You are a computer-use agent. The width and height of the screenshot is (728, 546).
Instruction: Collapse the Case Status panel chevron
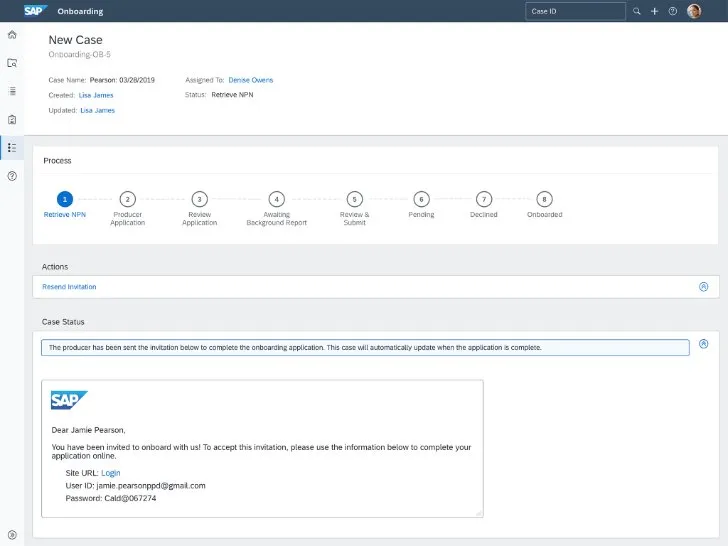(x=703, y=344)
